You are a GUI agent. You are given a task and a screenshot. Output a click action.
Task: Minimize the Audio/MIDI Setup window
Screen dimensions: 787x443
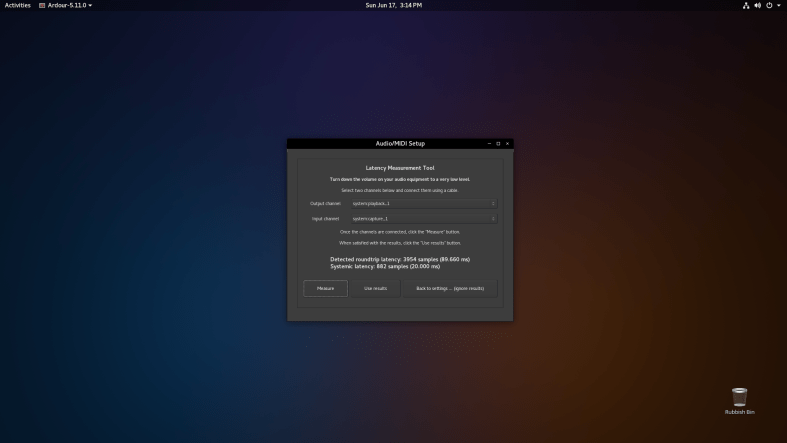coord(489,143)
